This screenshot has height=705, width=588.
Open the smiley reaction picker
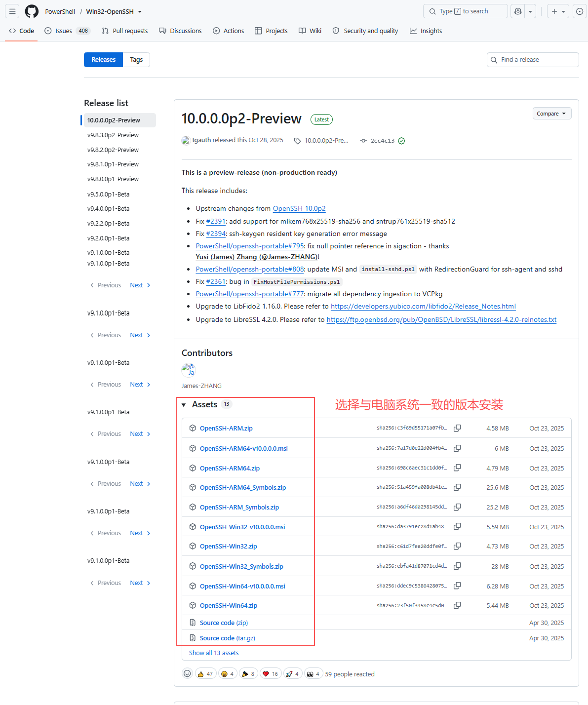[x=187, y=673]
